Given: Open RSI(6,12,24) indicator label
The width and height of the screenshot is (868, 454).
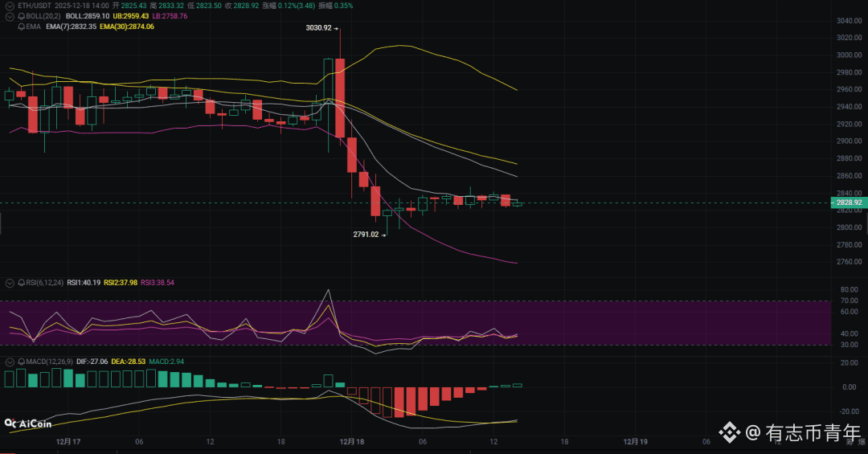Looking at the screenshot, I should (x=44, y=283).
